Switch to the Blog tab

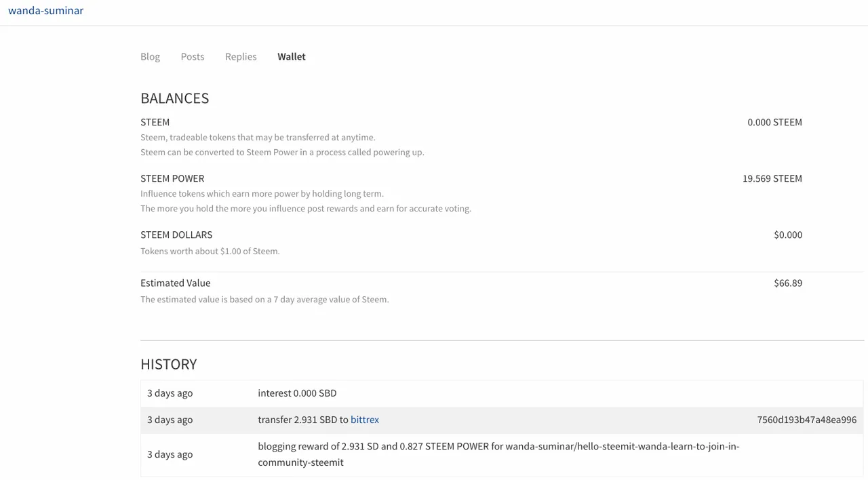pos(150,56)
